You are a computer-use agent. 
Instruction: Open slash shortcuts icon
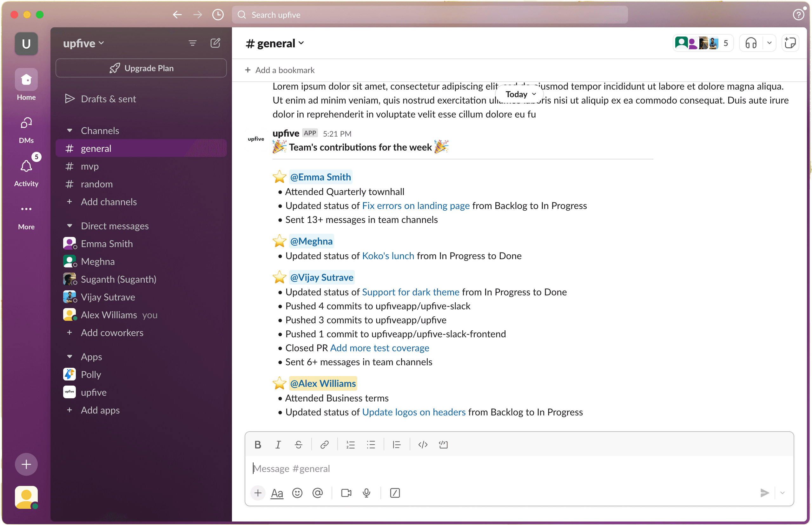395,493
